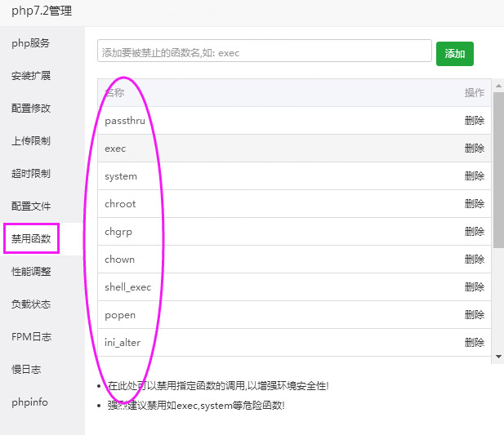
Task: Click the list scrollbar thumb
Action: (498, 170)
